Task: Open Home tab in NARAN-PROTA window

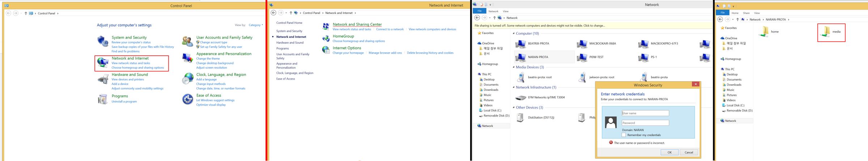Action: point(735,13)
